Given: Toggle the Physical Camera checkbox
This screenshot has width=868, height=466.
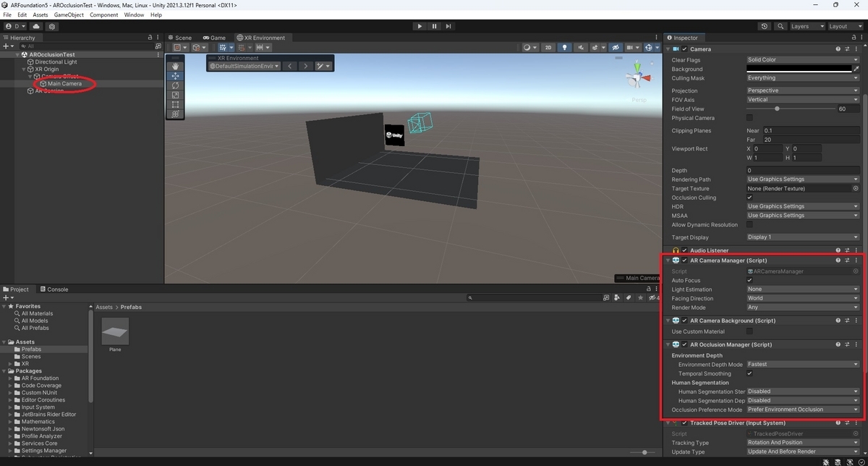Looking at the screenshot, I should pos(749,118).
